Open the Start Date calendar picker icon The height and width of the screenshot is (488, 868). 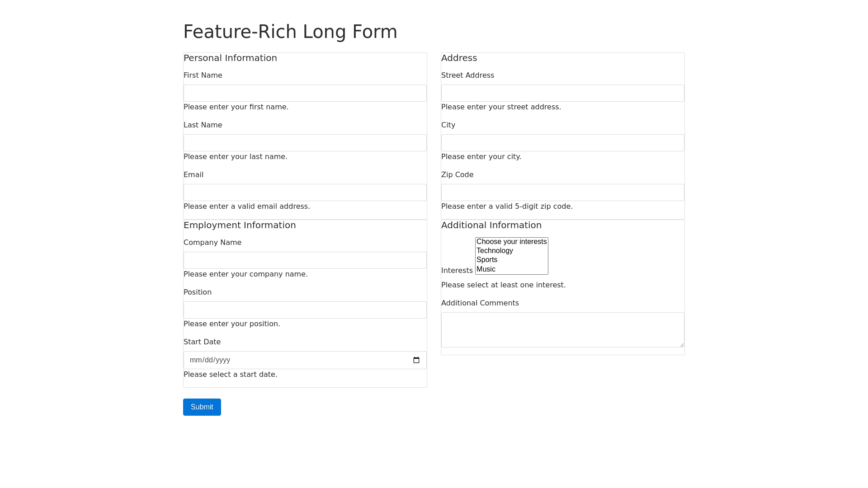416,360
